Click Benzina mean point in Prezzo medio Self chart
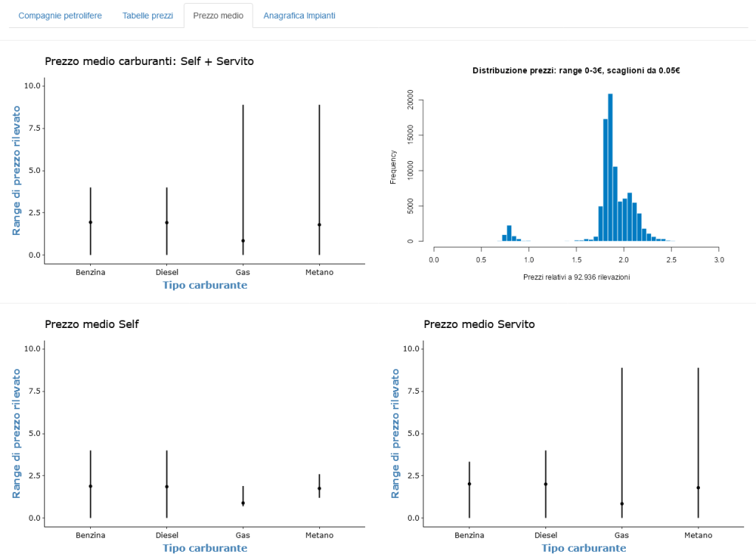The width and height of the screenshot is (756, 554). [x=91, y=486]
